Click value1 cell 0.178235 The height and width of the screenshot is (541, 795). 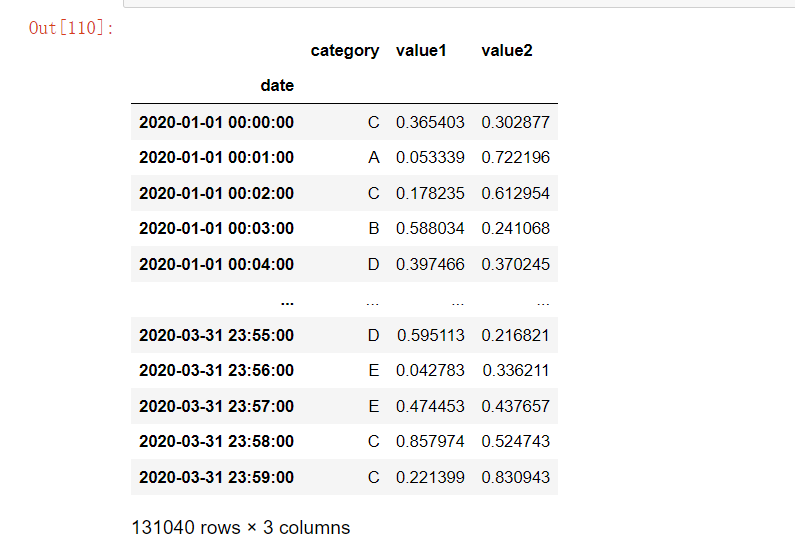pos(430,193)
